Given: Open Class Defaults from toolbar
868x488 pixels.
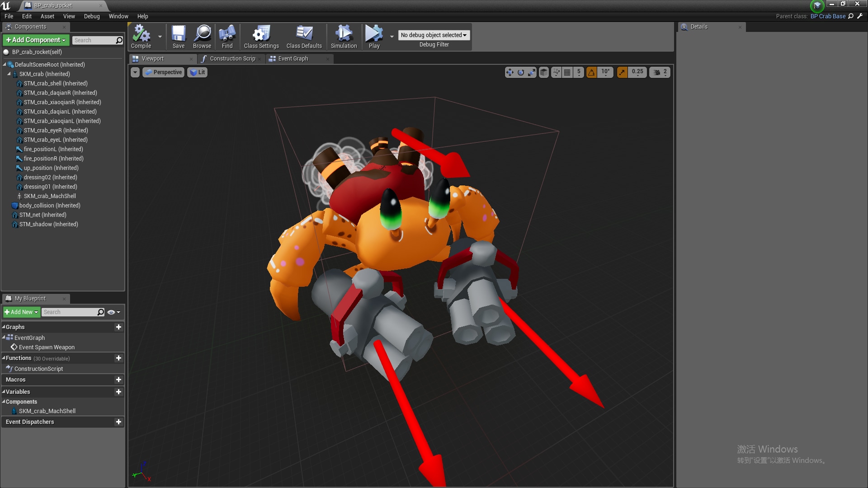Looking at the screenshot, I should click(304, 36).
